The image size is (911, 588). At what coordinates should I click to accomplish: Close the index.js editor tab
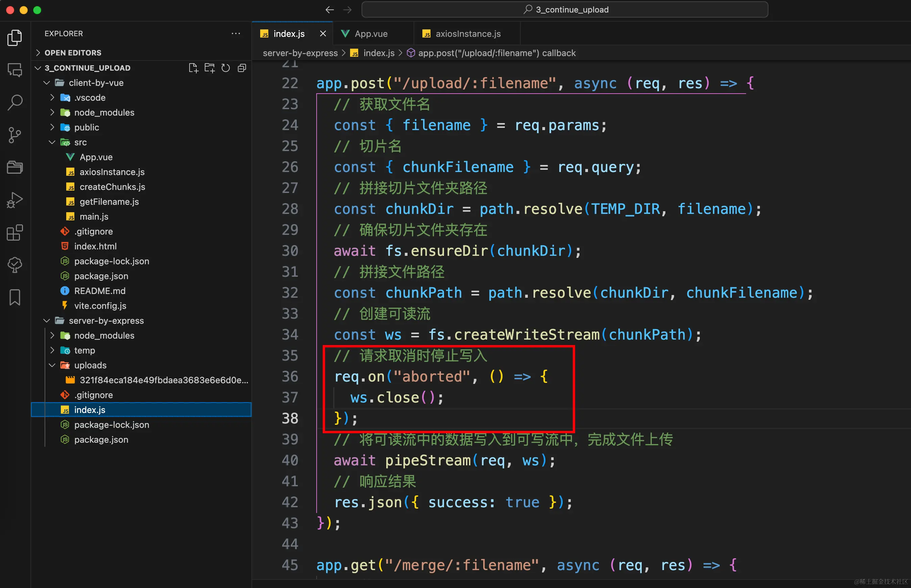(x=323, y=33)
